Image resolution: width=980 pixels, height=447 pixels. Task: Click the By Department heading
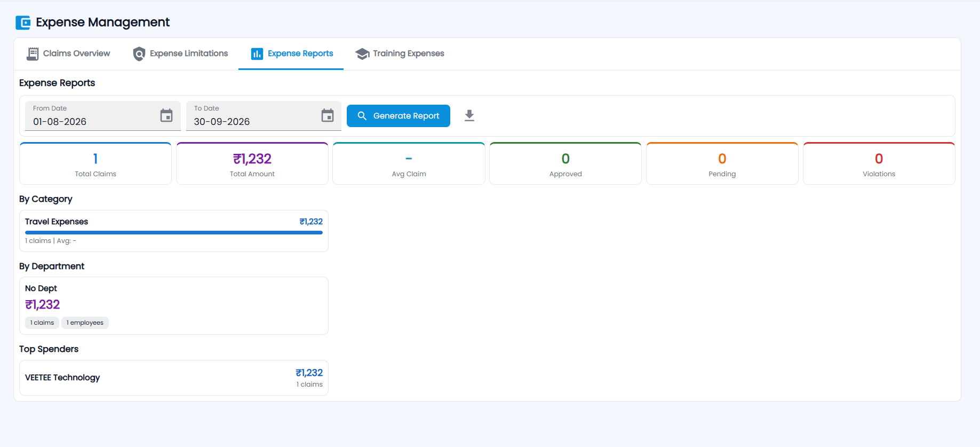tap(52, 266)
